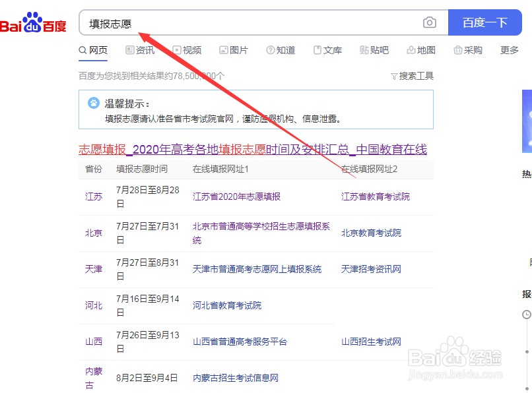Click the 天津 province link
532x393 pixels.
click(x=94, y=269)
